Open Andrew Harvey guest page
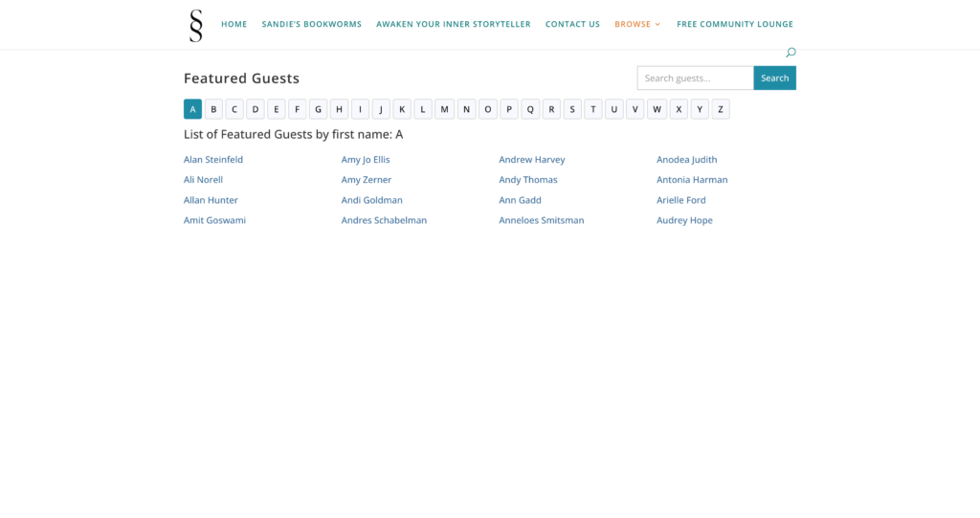980x518 pixels. pos(532,160)
